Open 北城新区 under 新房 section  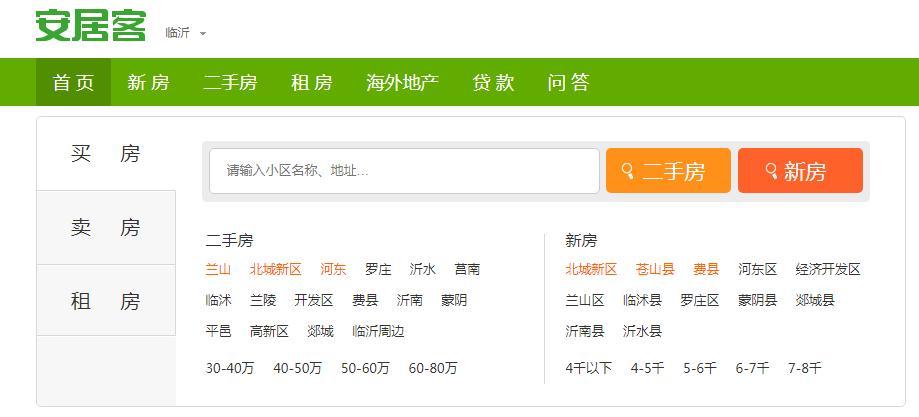click(591, 270)
